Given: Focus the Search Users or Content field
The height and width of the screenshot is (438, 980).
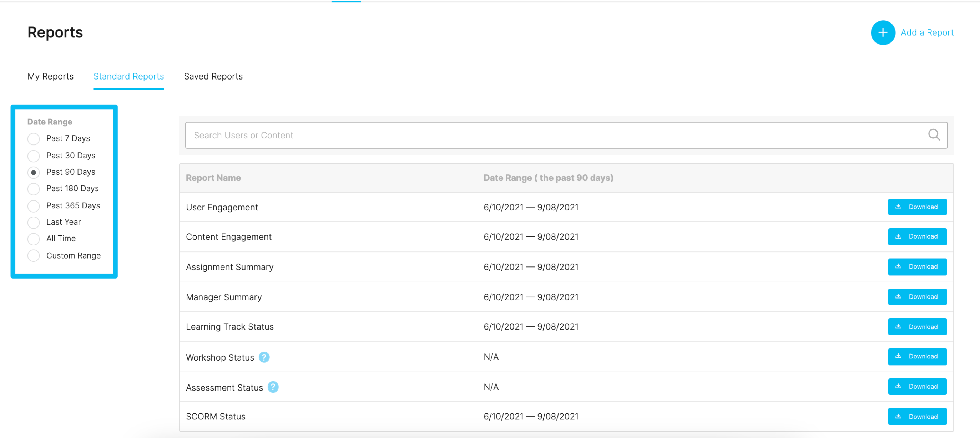Looking at the screenshot, I should point(566,135).
